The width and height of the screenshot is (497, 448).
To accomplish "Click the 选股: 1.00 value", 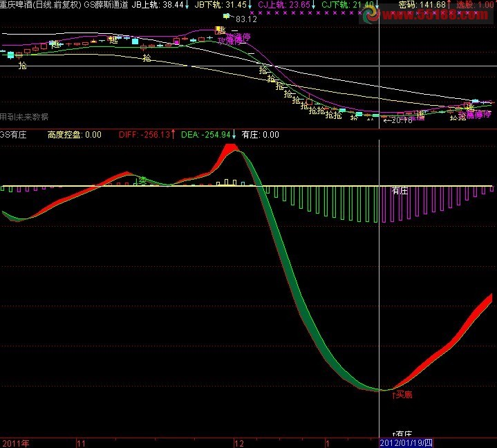I will pyautogui.click(x=475, y=5).
